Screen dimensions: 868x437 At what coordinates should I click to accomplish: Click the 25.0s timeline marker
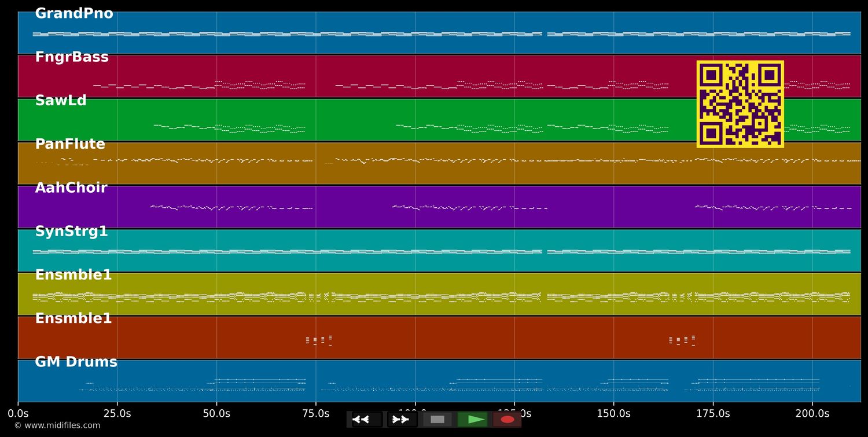point(117,413)
